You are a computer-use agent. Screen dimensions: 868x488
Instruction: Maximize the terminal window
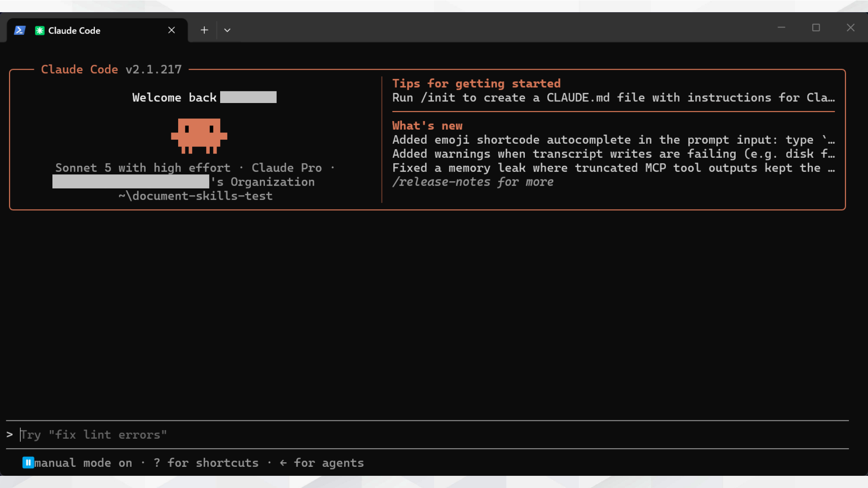pyautogui.click(x=816, y=28)
